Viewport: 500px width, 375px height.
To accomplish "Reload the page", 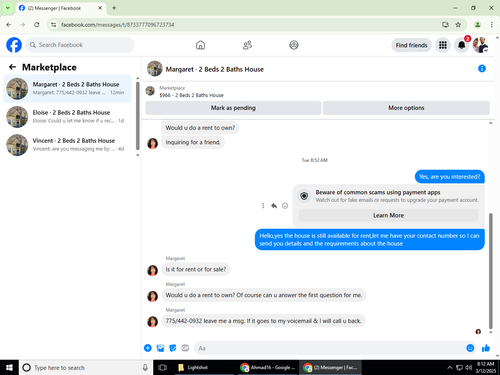I will click(x=37, y=25).
